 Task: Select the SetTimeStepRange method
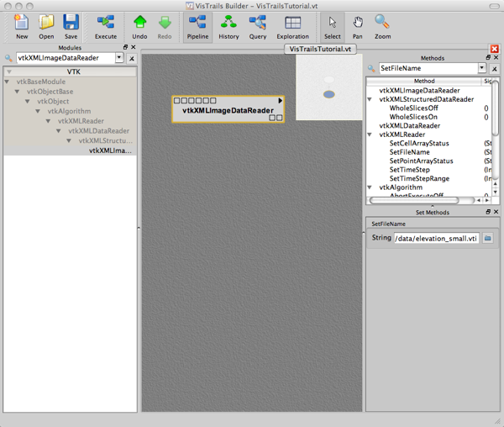point(419,178)
